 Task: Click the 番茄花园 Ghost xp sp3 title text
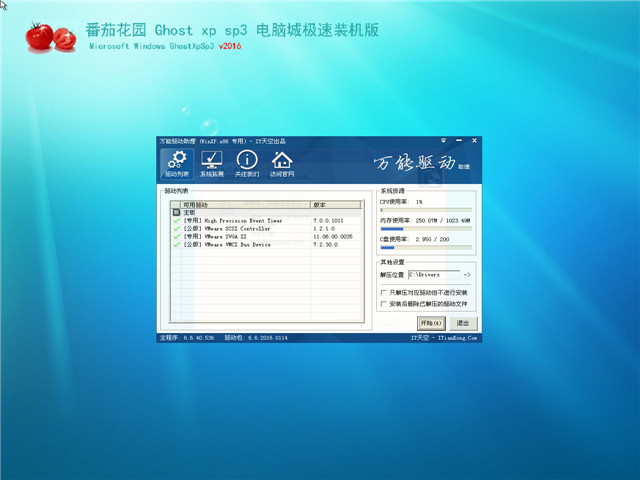(232, 30)
